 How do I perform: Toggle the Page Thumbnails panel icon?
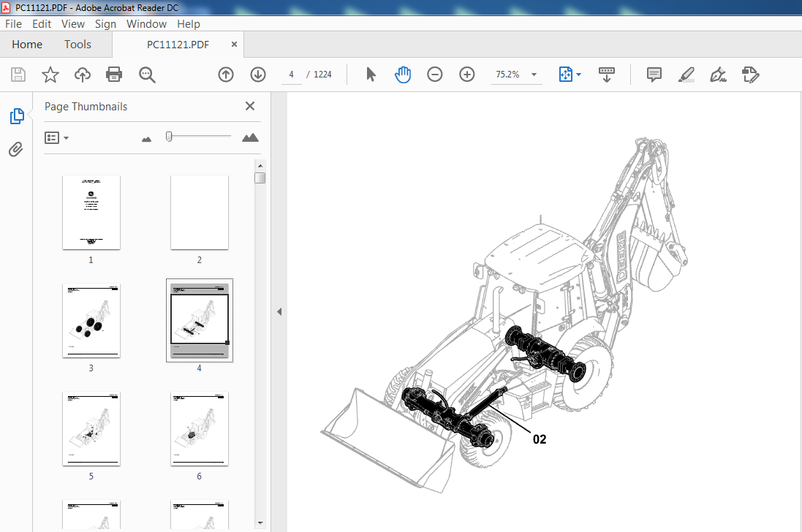(x=16, y=115)
